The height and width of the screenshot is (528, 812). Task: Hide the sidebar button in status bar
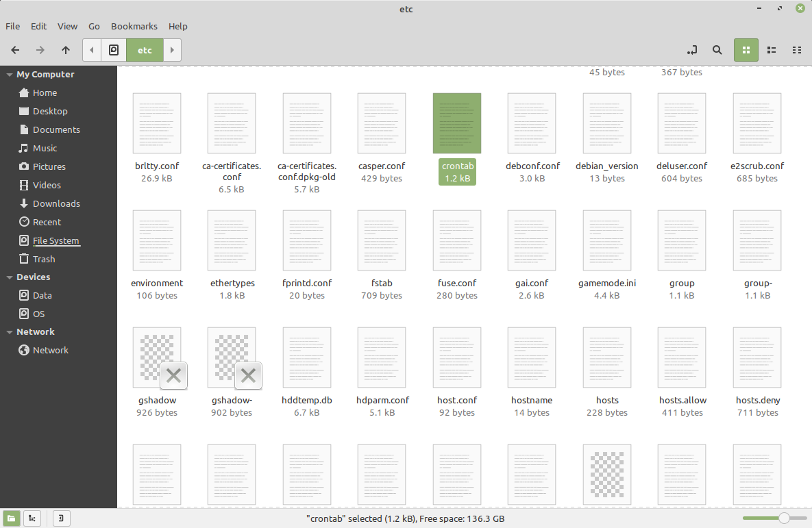click(x=61, y=518)
